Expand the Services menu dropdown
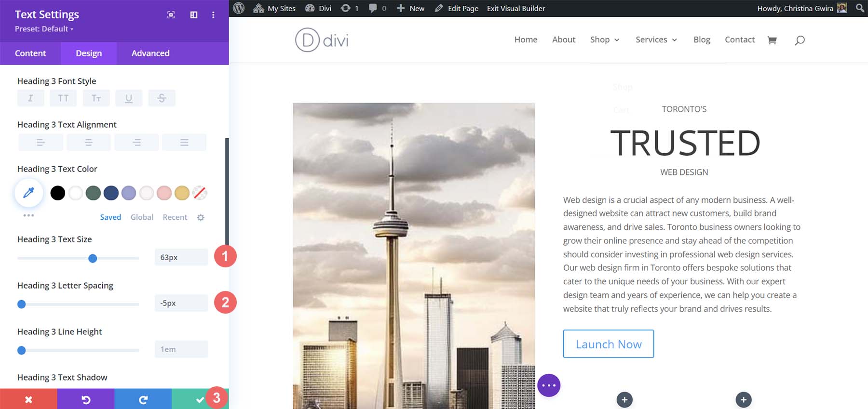 coord(656,40)
